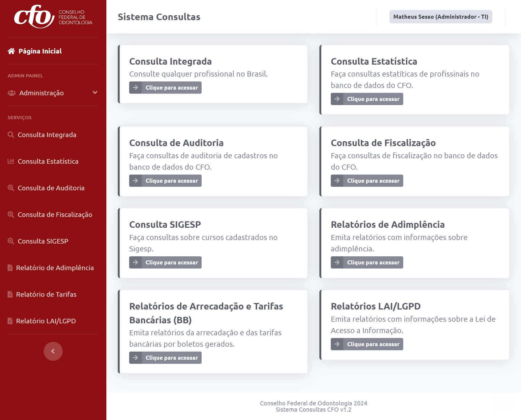The width and height of the screenshot is (521, 420).
Task: Click the zoom icon for Consulta de Auditoria
Action: (11, 188)
